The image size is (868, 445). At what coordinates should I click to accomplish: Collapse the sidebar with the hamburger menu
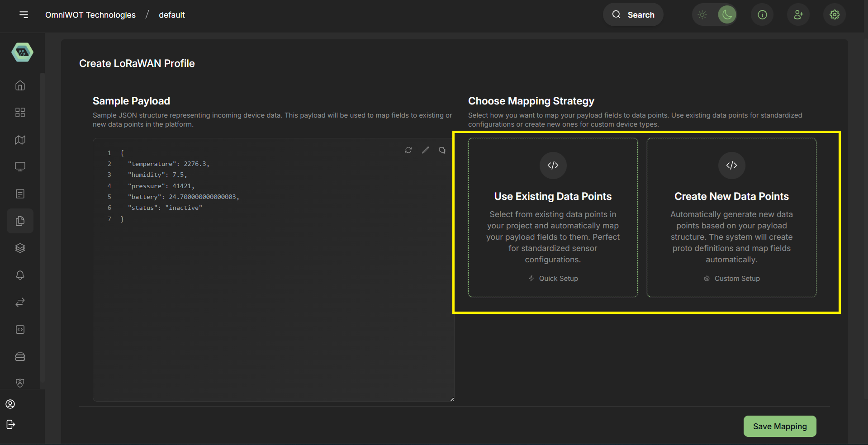point(24,14)
